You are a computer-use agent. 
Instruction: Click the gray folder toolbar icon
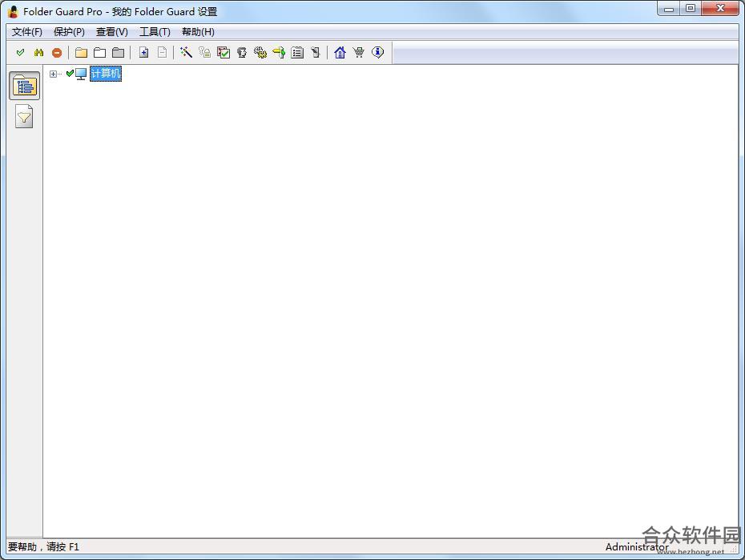[x=119, y=52]
